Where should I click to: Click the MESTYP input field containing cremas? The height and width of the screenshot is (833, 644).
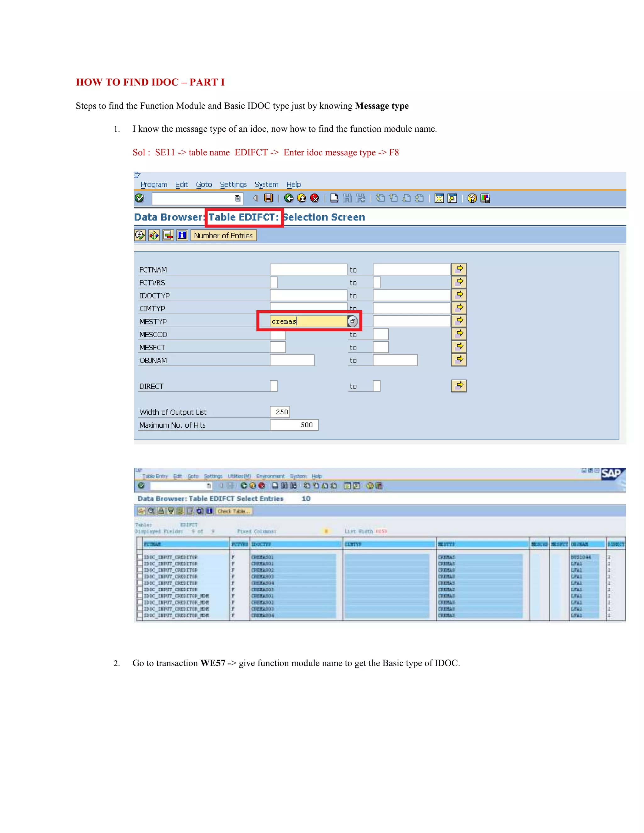click(308, 321)
